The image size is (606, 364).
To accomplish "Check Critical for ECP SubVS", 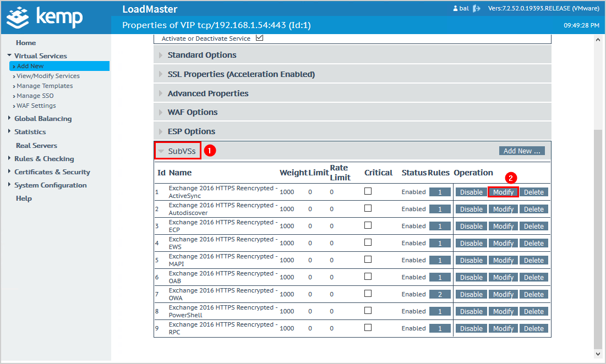I will 368,225.
